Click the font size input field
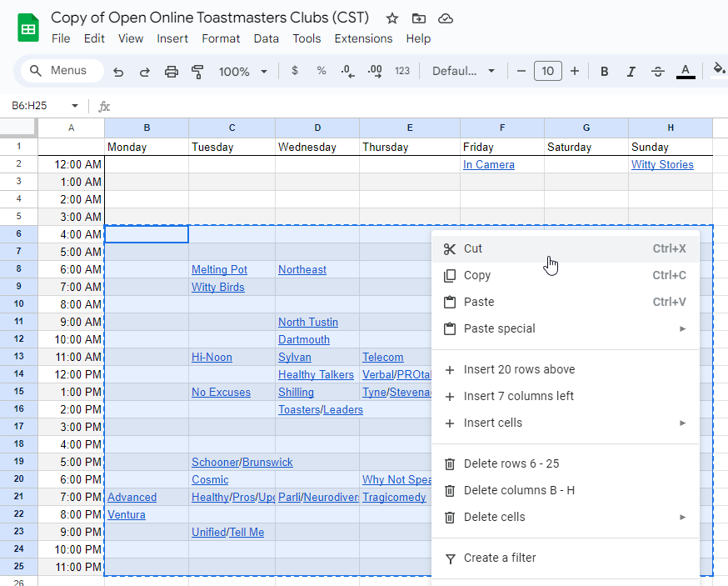Image resolution: width=728 pixels, height=586 pixels. pos(548,71)
